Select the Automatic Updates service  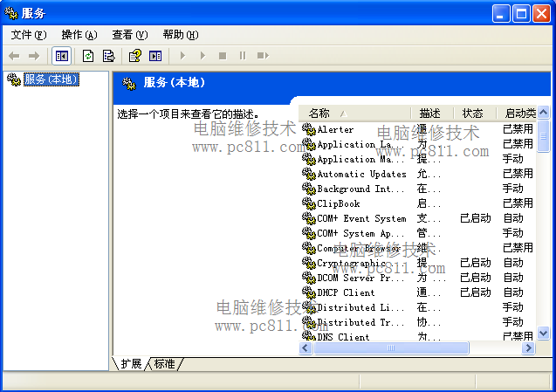418,175
